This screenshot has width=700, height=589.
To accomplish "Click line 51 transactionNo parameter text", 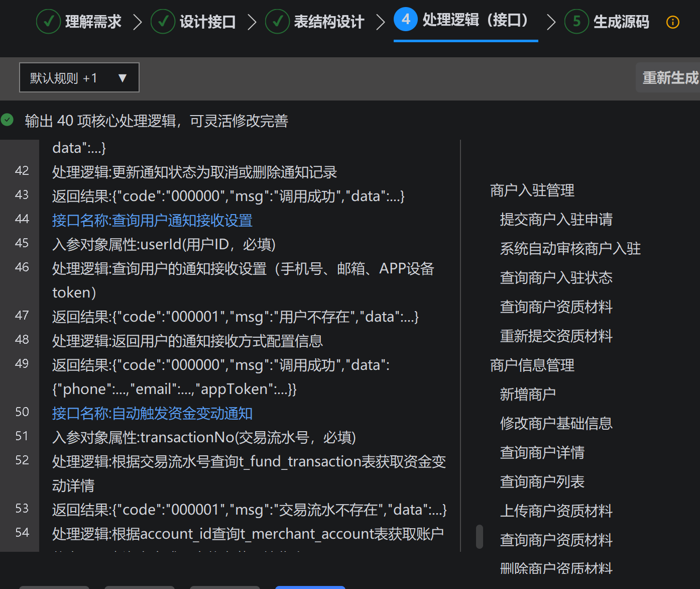I will [x=204, y=437].
